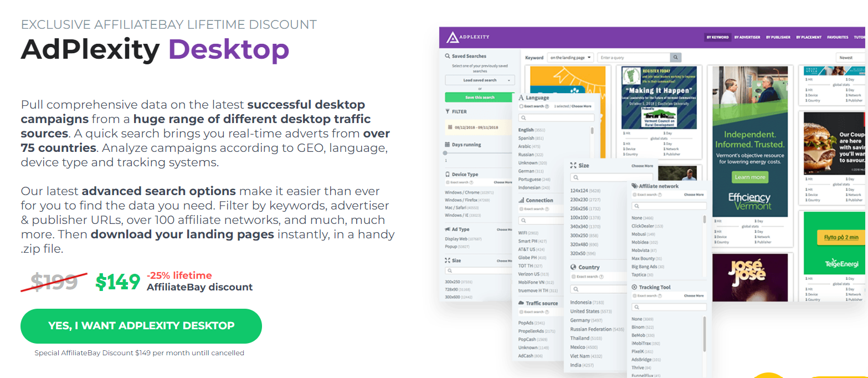The image size is (868, 378).
Task: Click the AdPlexity triangle logo
Action: (452, 37)
